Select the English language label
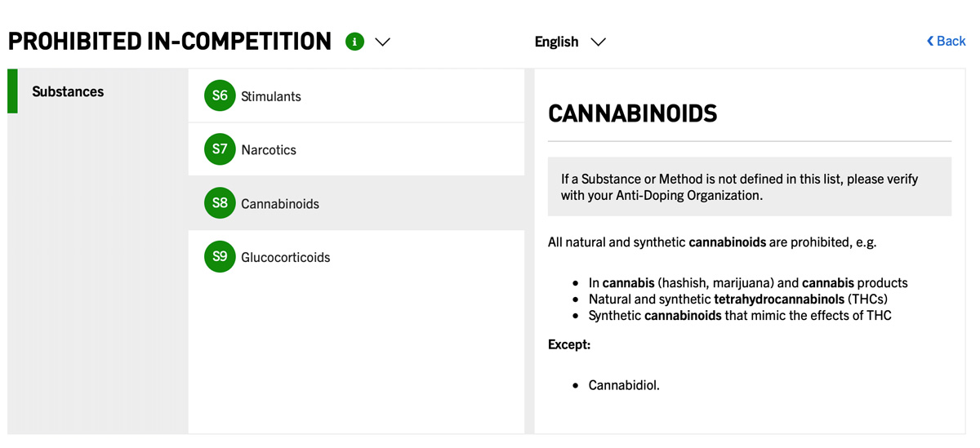 (x=556, y=42)
